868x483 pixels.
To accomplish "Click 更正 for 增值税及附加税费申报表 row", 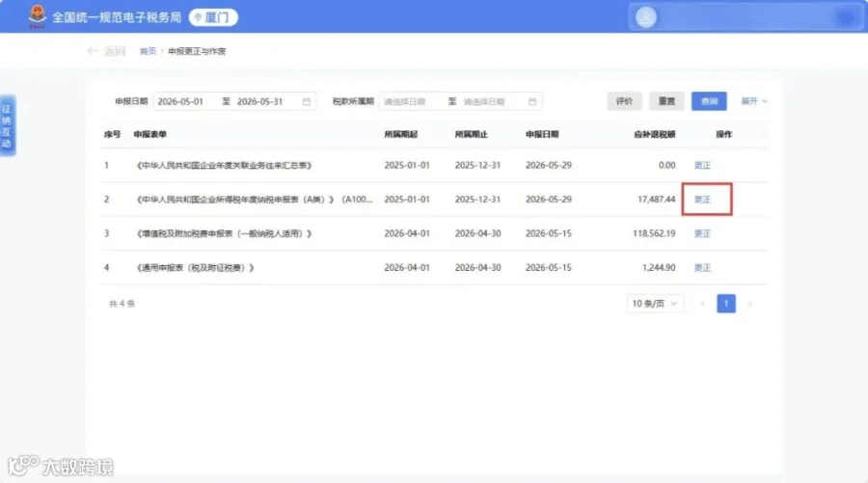I will pos(702,234).
